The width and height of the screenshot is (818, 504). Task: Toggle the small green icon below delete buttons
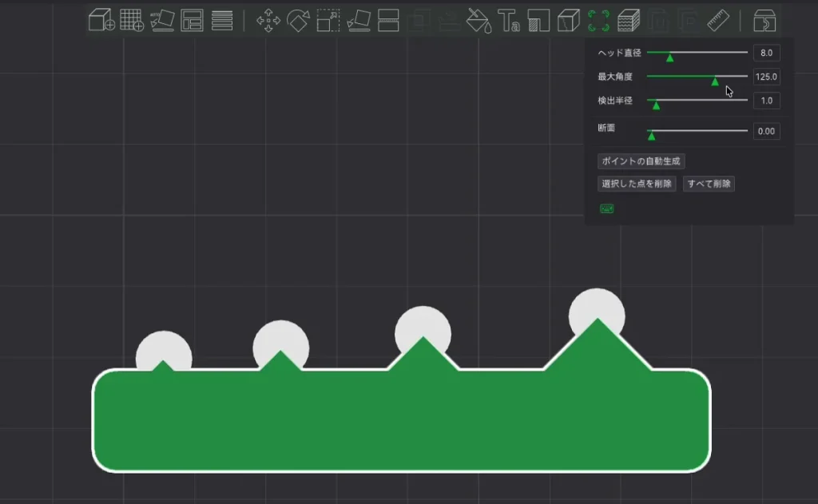[x=607, y=208]
